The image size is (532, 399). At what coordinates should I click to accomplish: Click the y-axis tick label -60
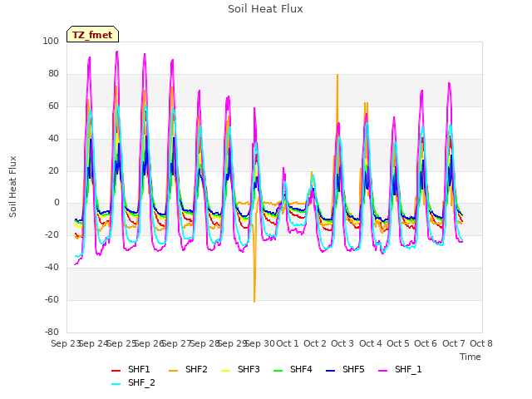(52, 299)
